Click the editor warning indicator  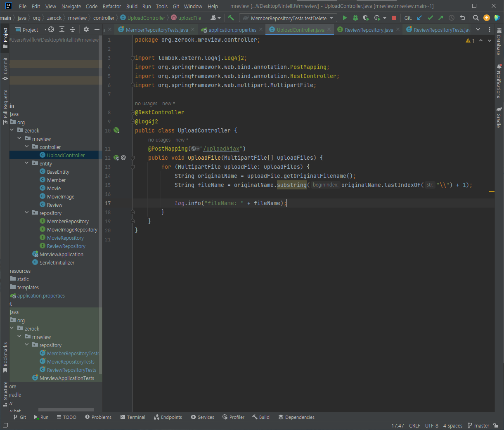tap(470, 40)
